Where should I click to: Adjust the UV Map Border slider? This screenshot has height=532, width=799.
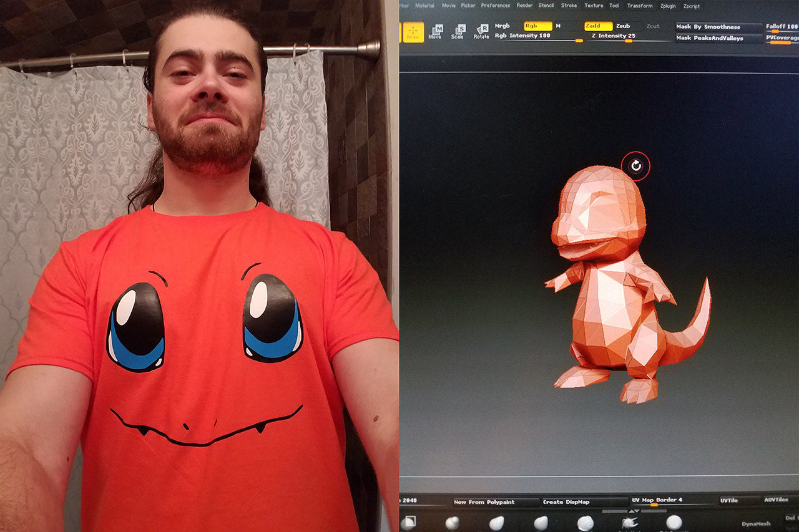tap(672, 501)
